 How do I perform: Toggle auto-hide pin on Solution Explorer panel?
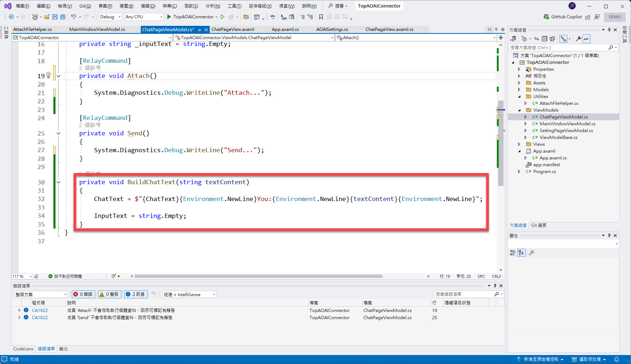pyautogui.click(x=609, y=30)
